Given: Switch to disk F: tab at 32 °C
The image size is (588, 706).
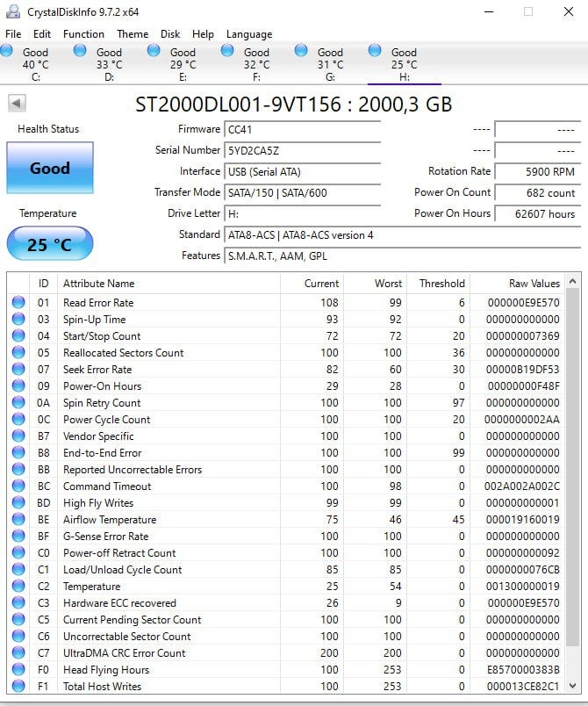Looking at the screenshot, I should tap(257, 64).
